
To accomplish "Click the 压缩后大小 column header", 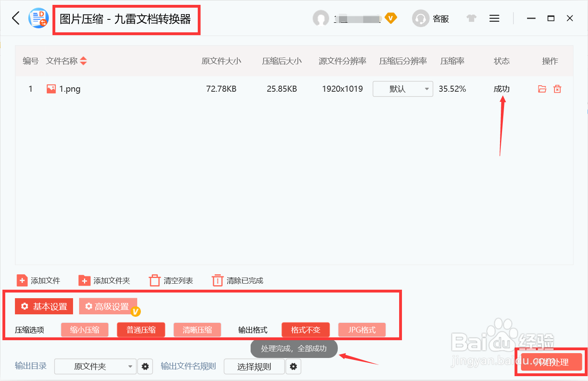I will click(x=282, y=61).
